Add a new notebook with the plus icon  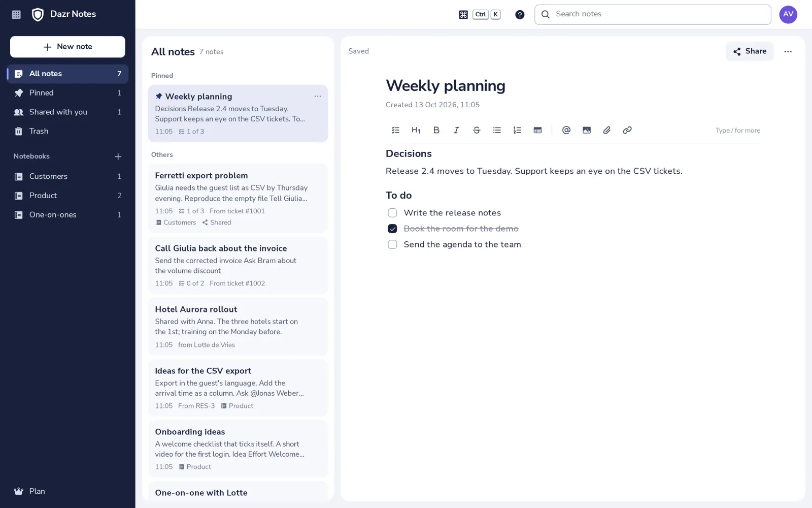click(118, 156)
